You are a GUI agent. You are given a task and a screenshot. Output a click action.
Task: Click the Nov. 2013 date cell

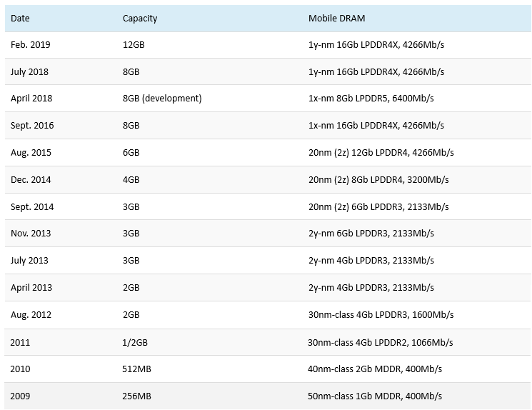31,234
